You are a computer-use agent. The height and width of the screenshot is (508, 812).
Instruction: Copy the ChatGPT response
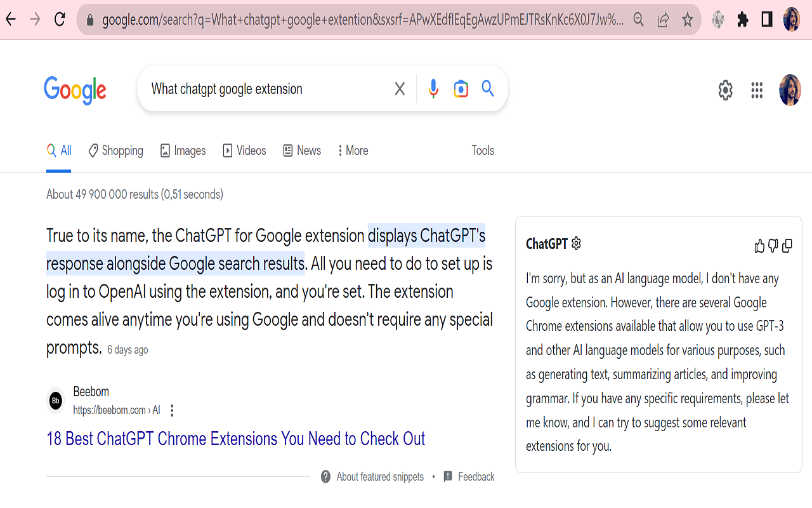pos(787,246)
